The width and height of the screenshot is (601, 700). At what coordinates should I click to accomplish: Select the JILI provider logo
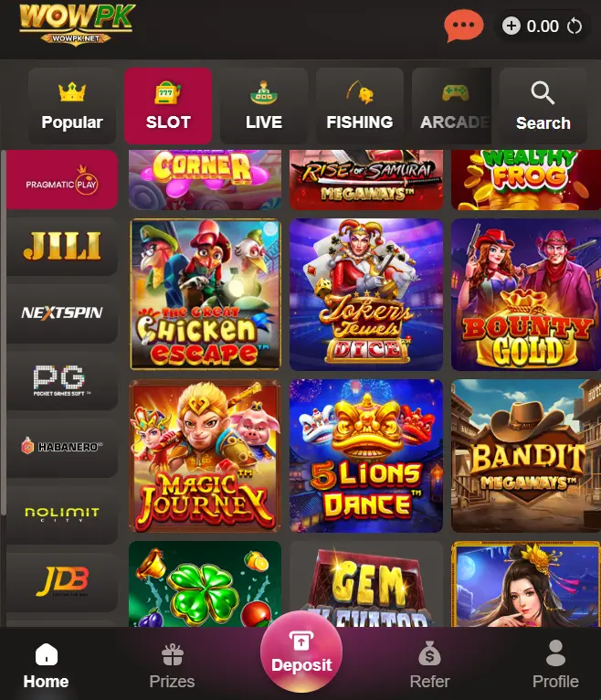[62, 247]
